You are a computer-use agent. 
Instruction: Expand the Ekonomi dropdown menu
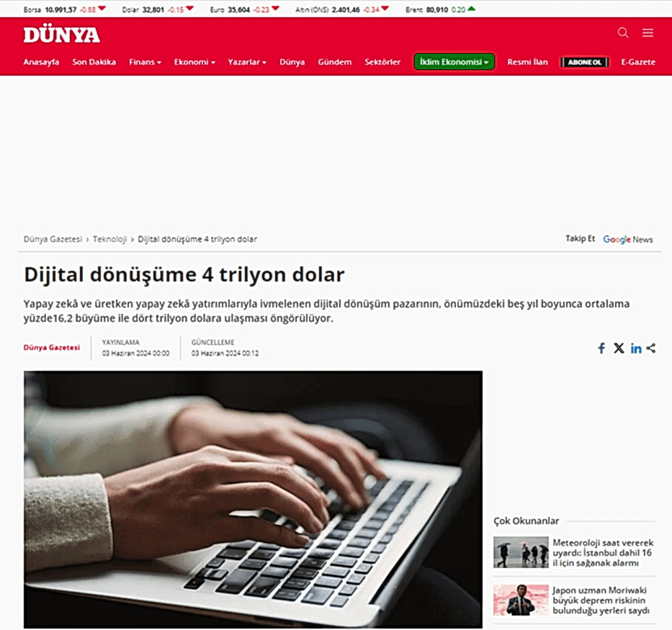point(194,62)
